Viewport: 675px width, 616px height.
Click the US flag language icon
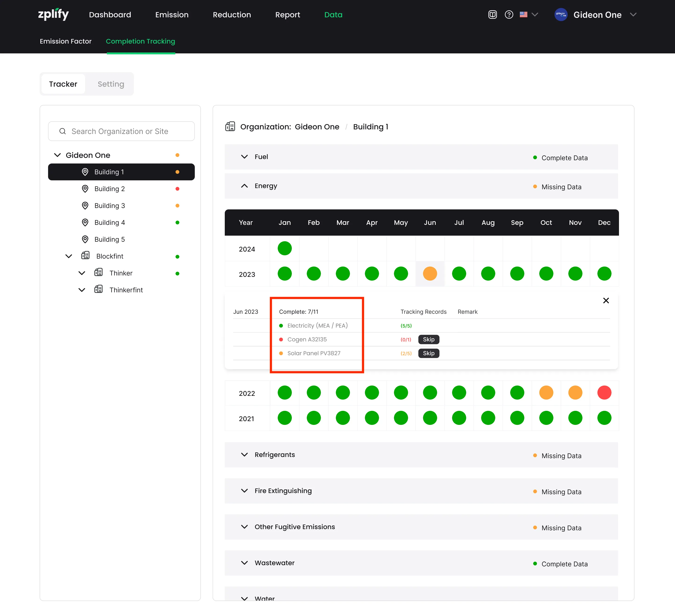(523, 14)
